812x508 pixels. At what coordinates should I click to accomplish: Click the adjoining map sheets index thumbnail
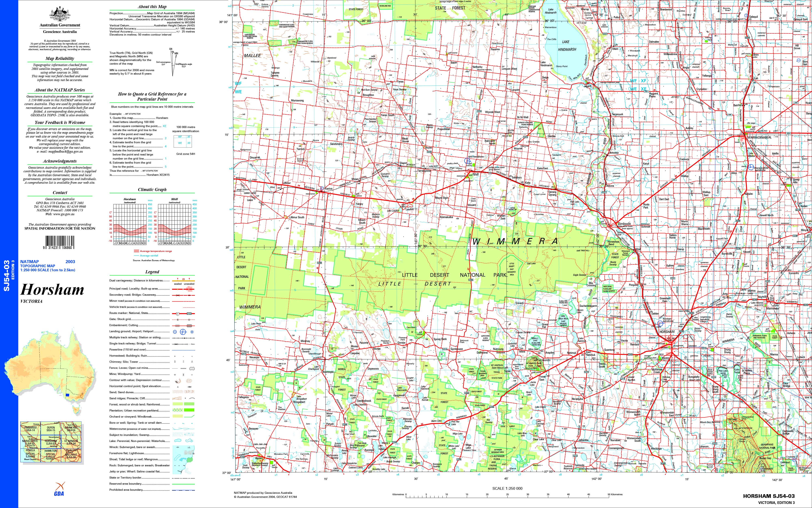coord(51,442)
